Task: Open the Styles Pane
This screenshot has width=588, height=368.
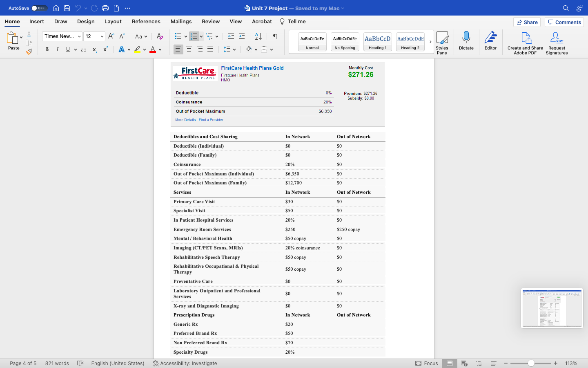Action: pyautogui.click(x=442, y=43)
